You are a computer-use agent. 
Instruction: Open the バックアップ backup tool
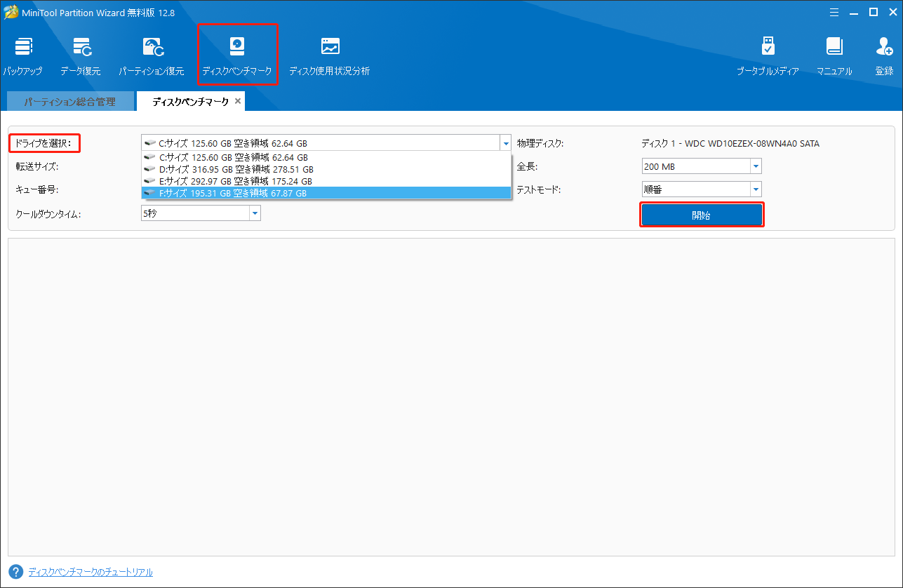[x=22, y=56]
